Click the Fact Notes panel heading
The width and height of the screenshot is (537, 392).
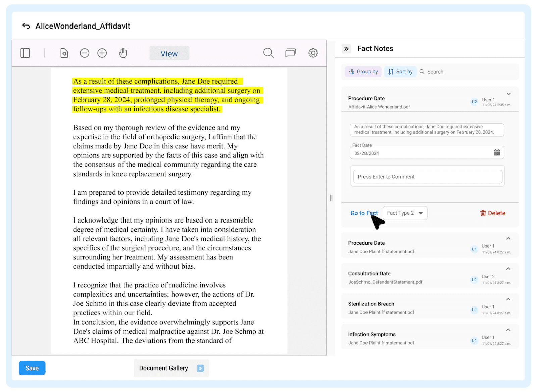(375, 49)
